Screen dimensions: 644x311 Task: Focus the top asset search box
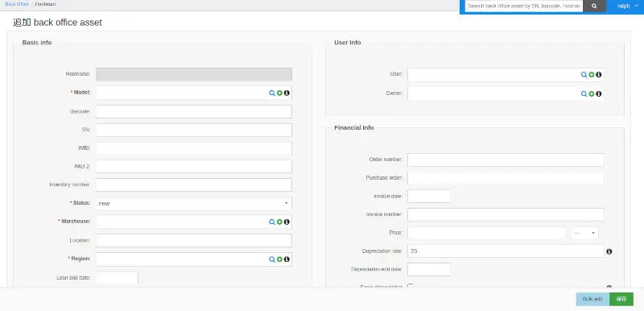pyautogui.click(x=524, y=6)
